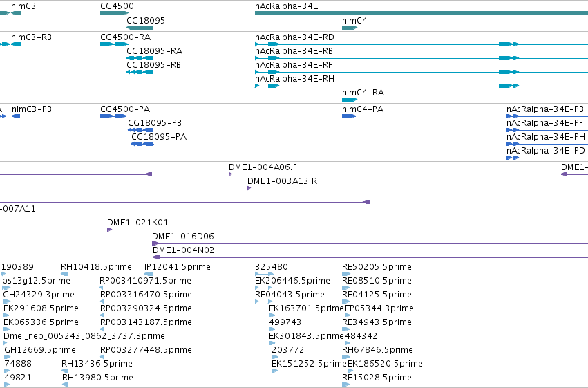Click the CG18095-PA protein glyph

click(142, 144)
